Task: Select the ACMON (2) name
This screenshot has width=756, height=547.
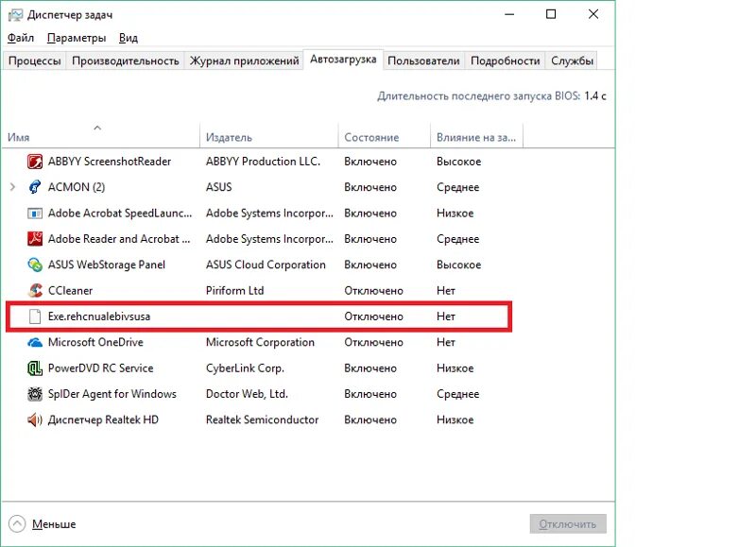Action: 77,187
